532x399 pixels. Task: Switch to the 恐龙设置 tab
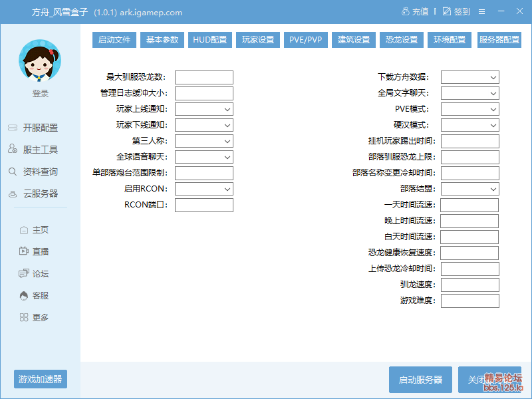tap(402, 40)
